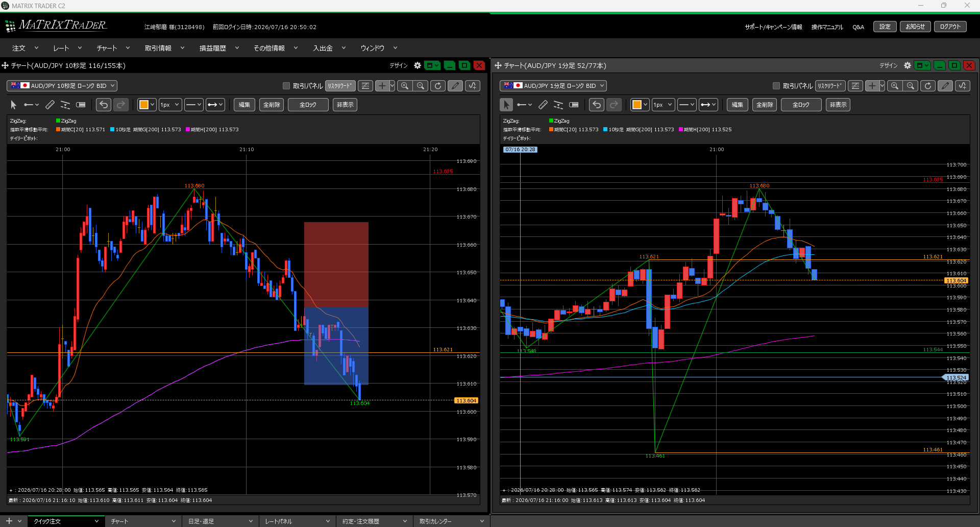Choose the Fibonacci lines tool in 1分足 chart

coord(558,105)
